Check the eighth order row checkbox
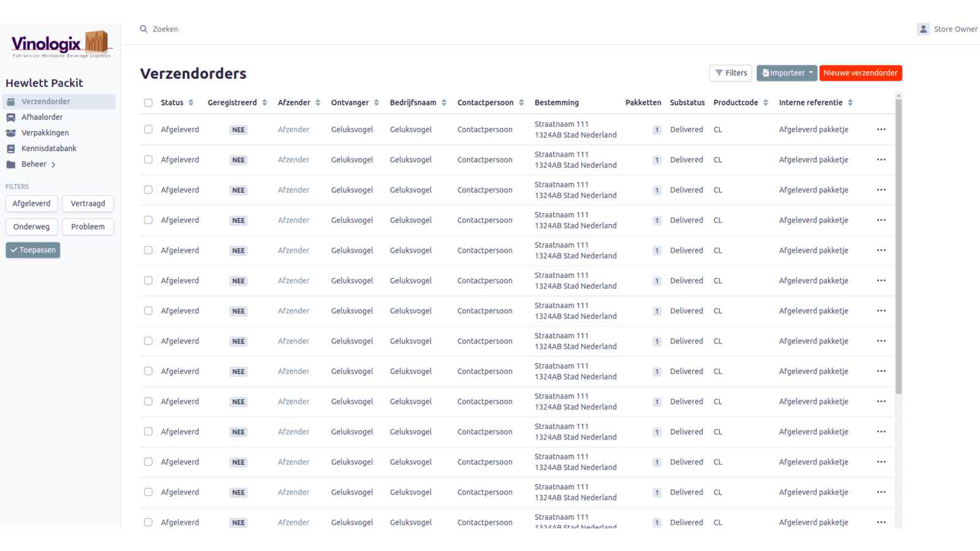The width and height of the screenshot is (980, 551). (148, 341)
